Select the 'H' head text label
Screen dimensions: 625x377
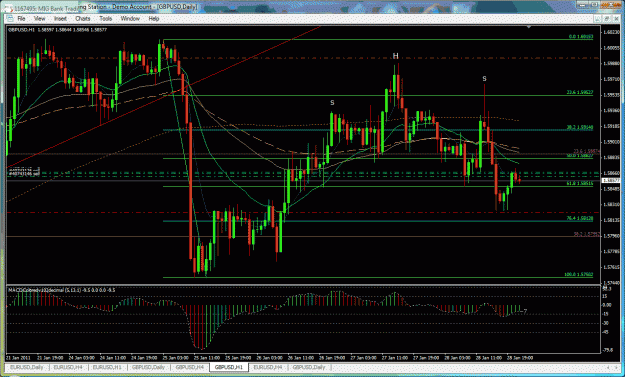(x=395, y=56)
